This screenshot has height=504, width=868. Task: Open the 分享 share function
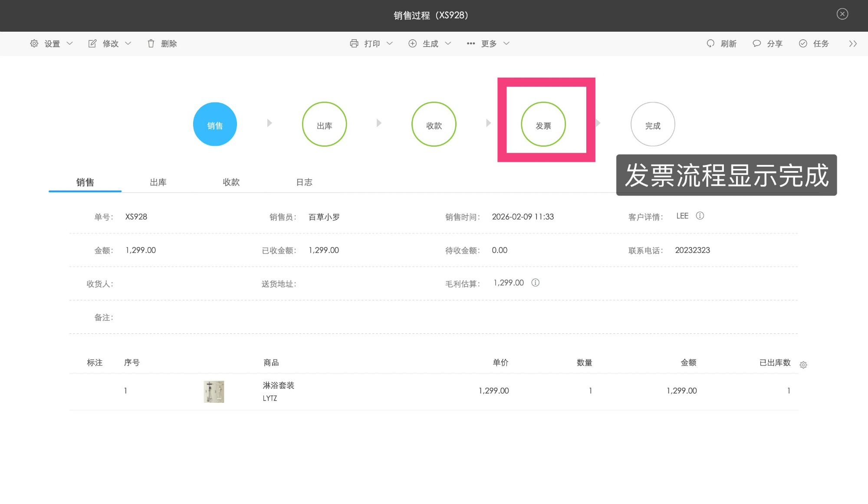[756, 43]
